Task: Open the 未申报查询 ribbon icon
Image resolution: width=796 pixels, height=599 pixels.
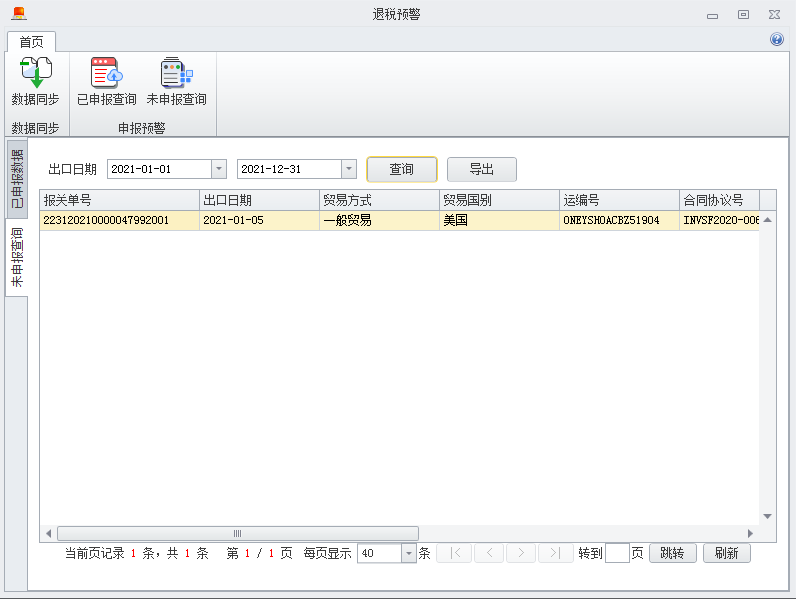Action: 177,81
